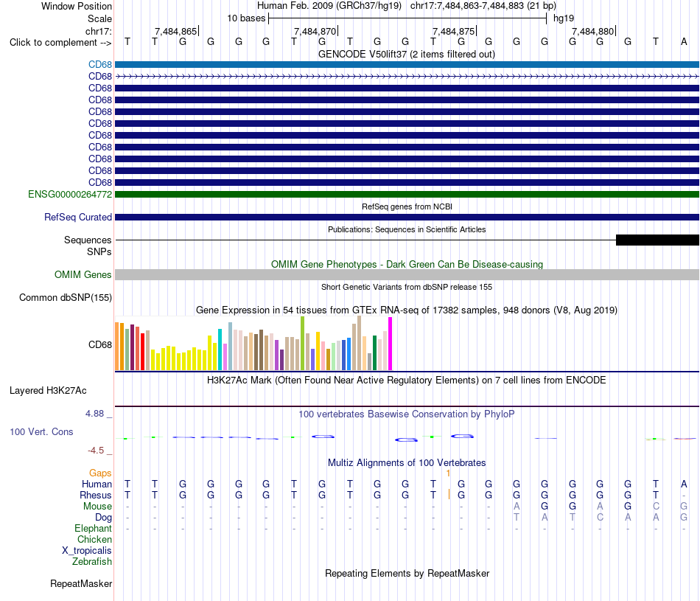Click the GTEx "Gene Expression in 54 tissues" title

[x=407, y=310]
